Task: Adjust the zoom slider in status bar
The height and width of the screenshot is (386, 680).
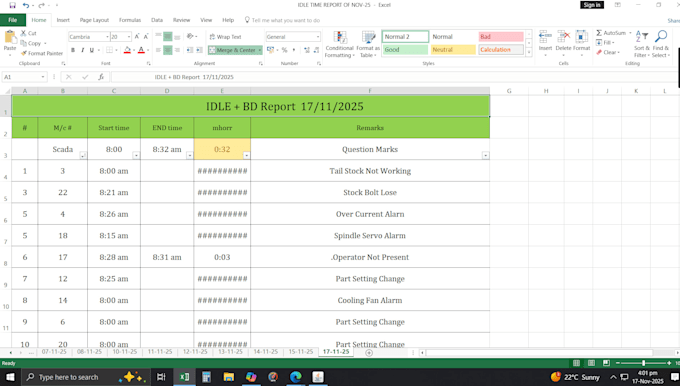Action: pyautogui.click(x=643, y=363)
